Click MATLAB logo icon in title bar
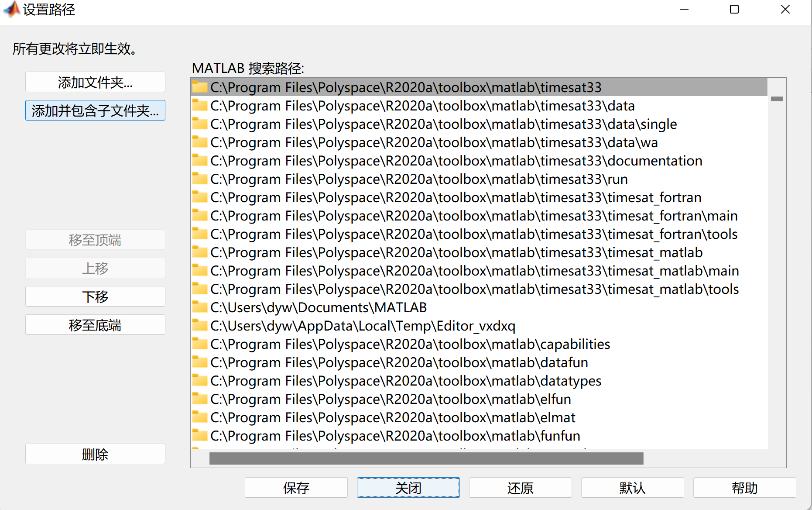 [12, 9]
